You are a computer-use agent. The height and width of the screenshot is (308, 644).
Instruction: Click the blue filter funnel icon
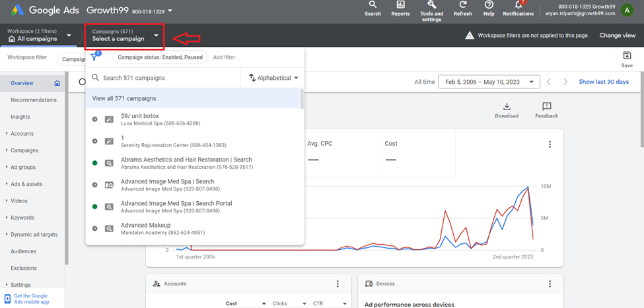click(95, 57)
